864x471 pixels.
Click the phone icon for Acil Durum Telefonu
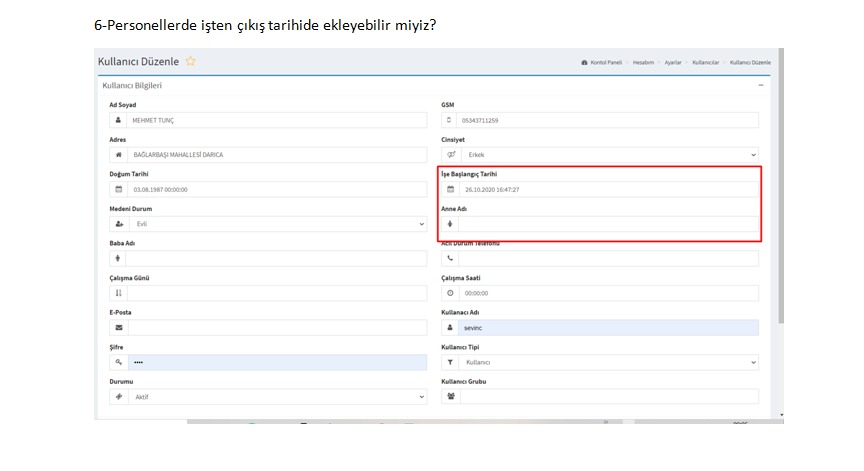[450, 258]
